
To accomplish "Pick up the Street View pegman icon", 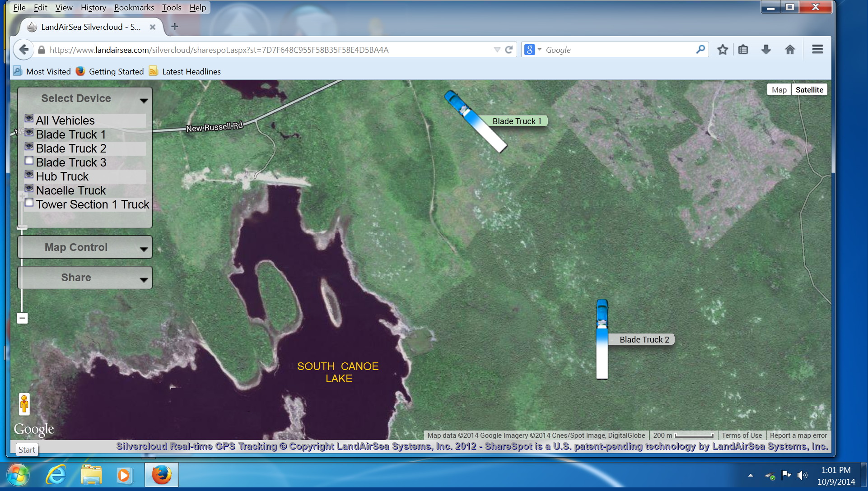I will [x=24, y=404].
